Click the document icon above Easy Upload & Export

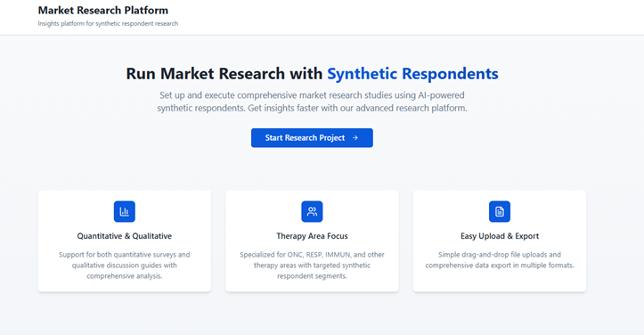coord(500,211)
